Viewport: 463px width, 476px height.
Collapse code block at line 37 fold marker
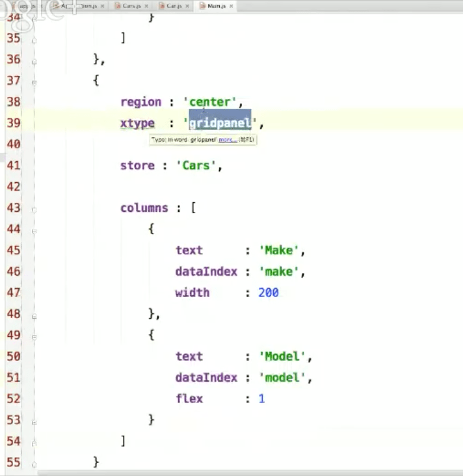(34, 83)
